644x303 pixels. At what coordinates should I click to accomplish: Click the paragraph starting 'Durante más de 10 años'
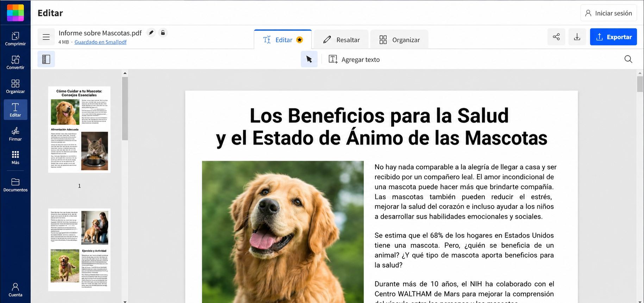[464, 292]
